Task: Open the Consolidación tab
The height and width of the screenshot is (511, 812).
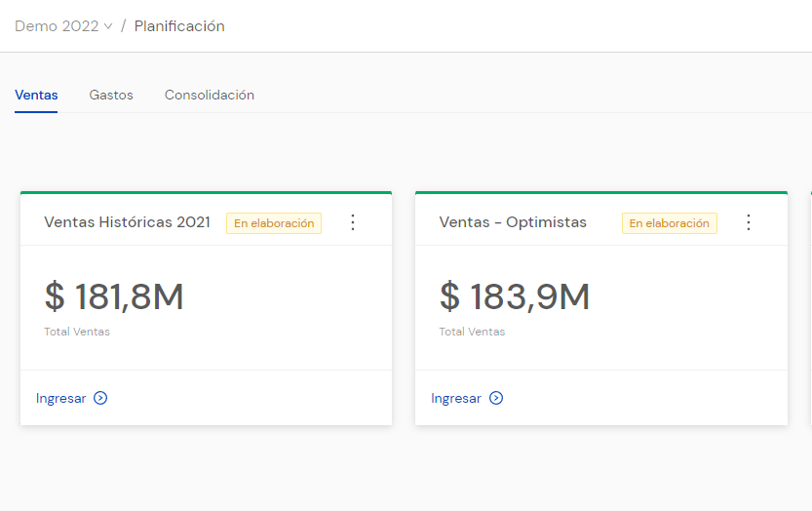Action: [x=210, y=96]
